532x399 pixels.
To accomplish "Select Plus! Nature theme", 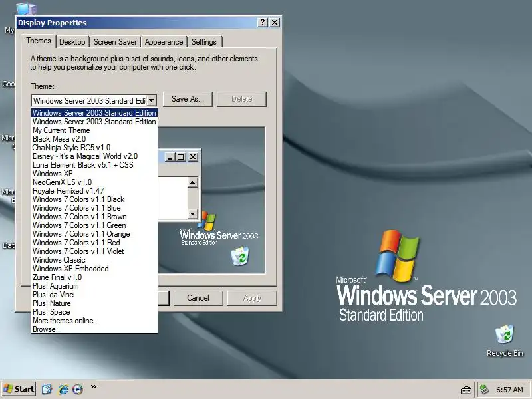I will (94, 303).
